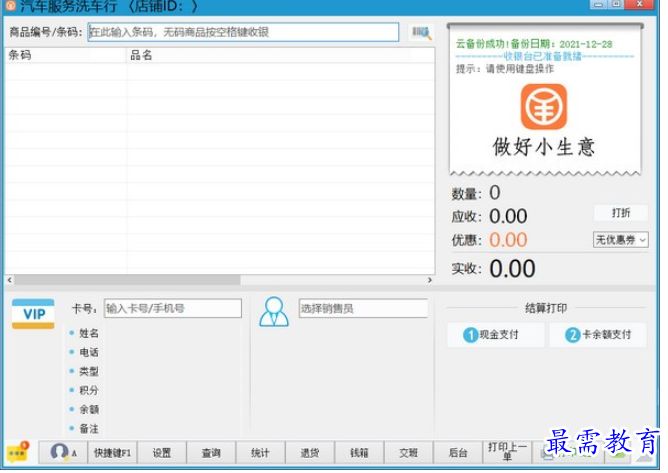Click the 数量 value 0
This screenshot has height=473, width=668.
tap(495, 193)
